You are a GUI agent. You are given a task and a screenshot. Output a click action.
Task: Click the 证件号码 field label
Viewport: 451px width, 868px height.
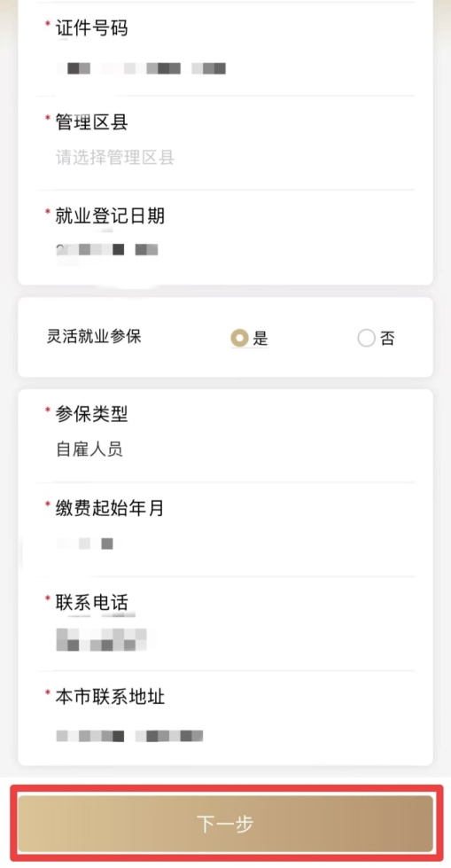[x=91, y=27]
